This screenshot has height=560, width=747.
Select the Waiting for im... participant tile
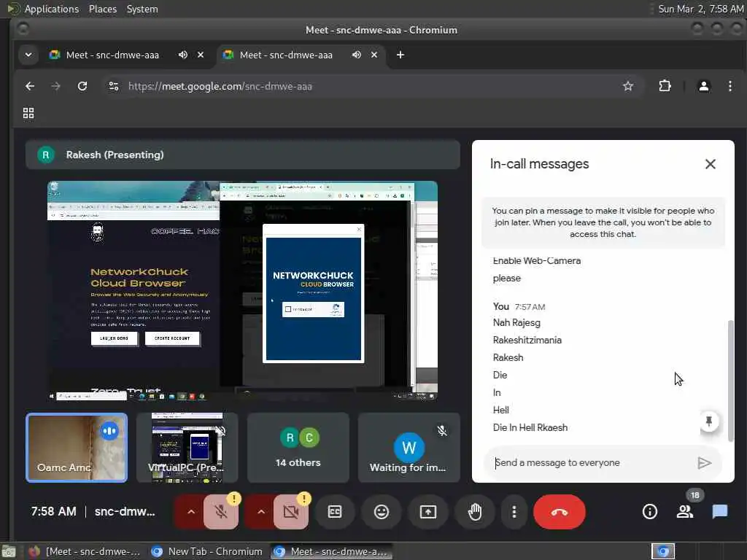click(x=409, y=448)
